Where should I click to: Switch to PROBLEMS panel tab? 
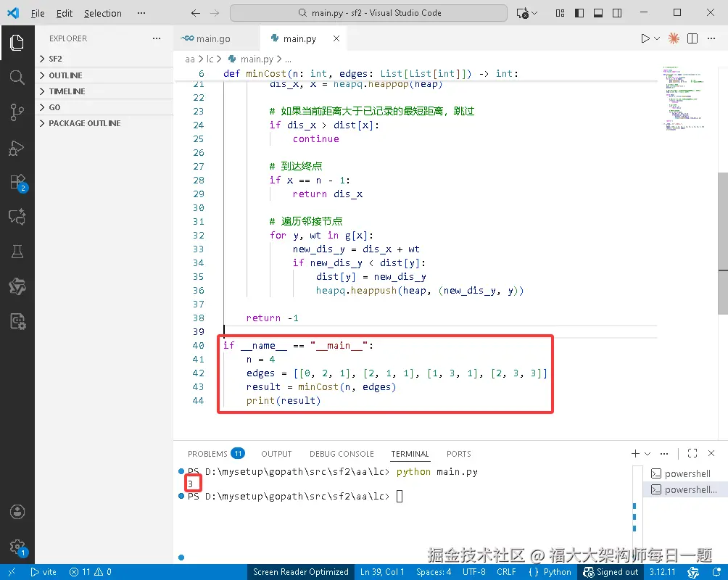(216, 454)
